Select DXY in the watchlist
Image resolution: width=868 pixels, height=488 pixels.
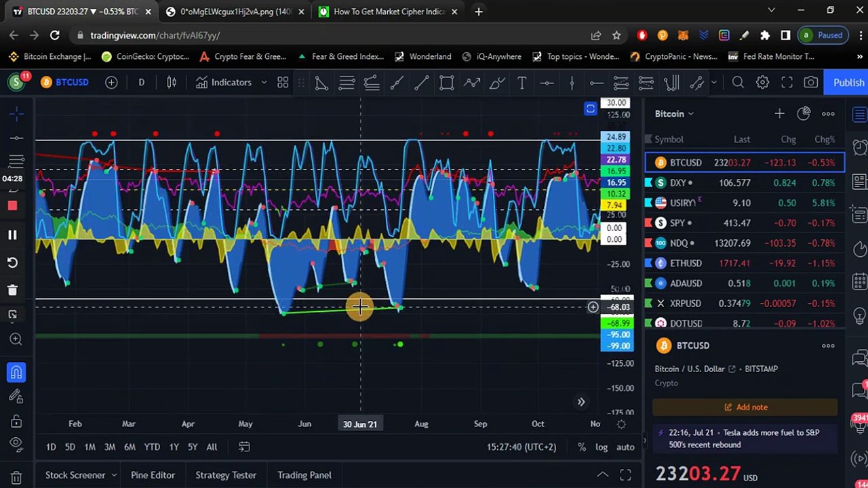click(x=745, y=183)
